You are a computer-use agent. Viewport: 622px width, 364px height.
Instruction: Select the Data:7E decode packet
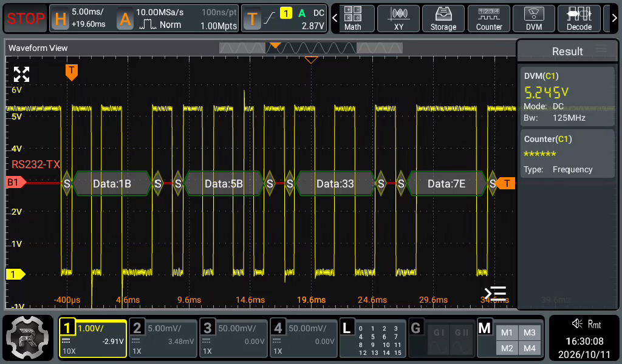point(446,183)
